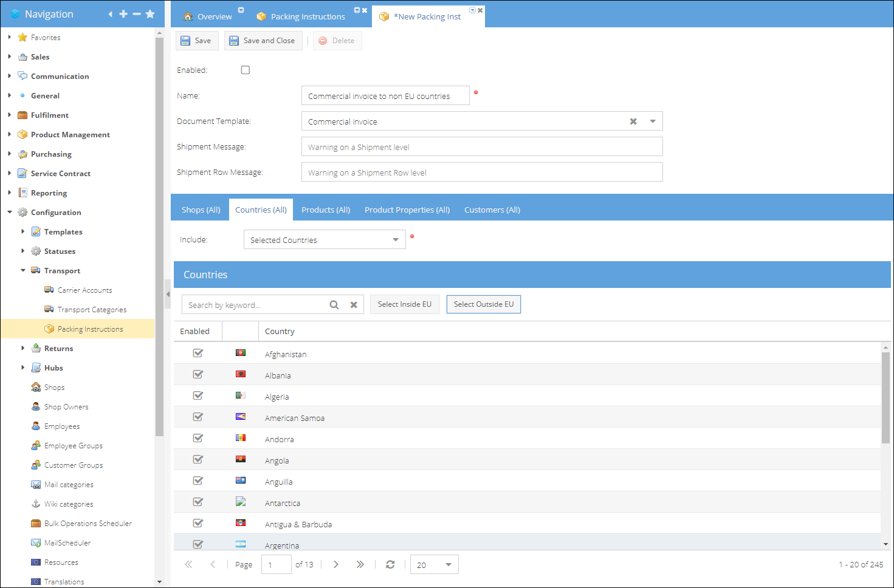Viewport: 894px width, 588px height.
Task: Switch to the Customers (All) tab
Action: pos(492,210)
